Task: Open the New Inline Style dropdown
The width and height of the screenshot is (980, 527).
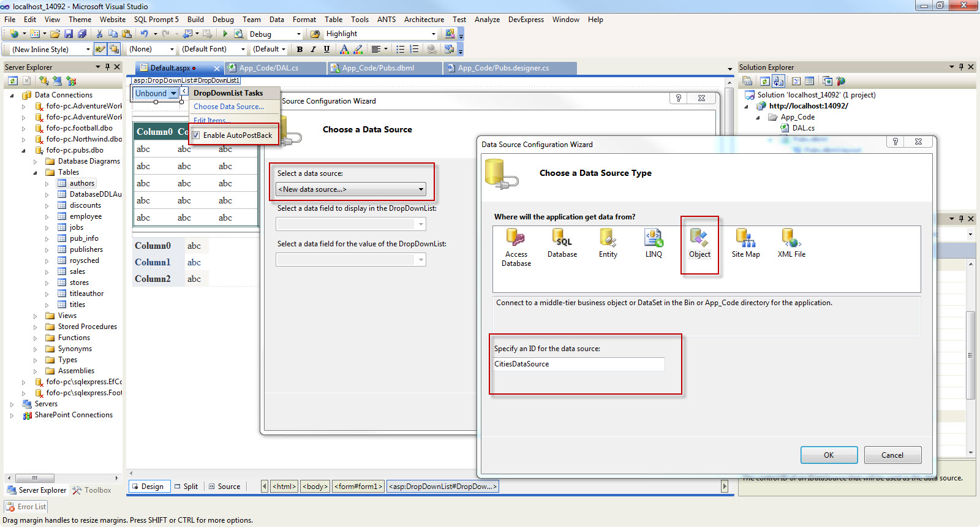Action: click(88, 49)
